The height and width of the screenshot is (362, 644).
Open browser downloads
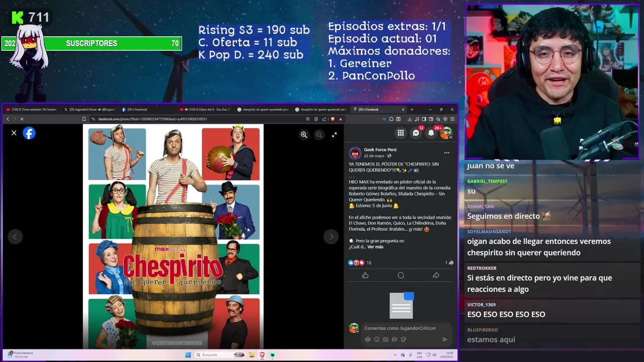(410, 119)
